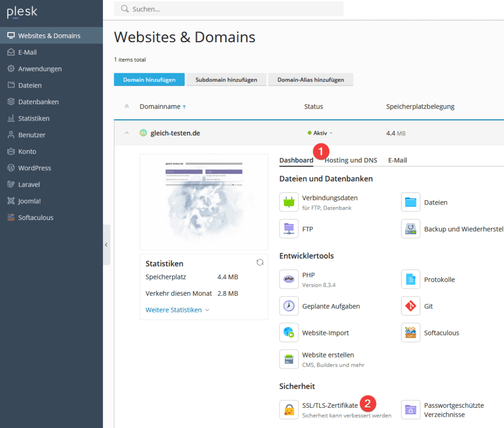Open the FTP folder icon

point(289,229)
